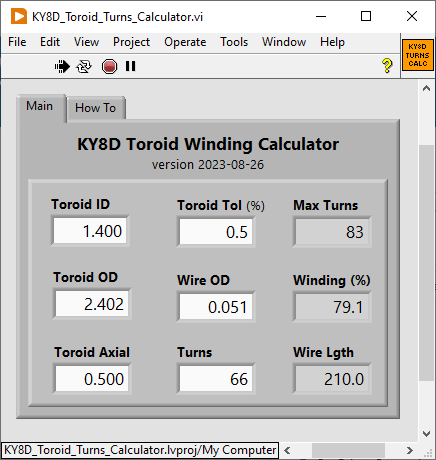Click the Turns label

[x=195, y=352]
